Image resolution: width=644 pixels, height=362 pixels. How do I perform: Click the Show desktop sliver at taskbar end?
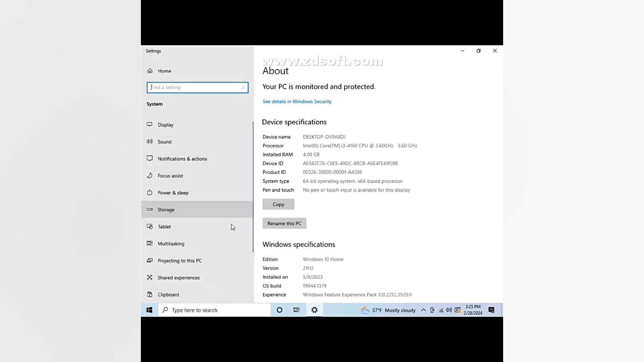pyautogui.click(x=502, y=310)
